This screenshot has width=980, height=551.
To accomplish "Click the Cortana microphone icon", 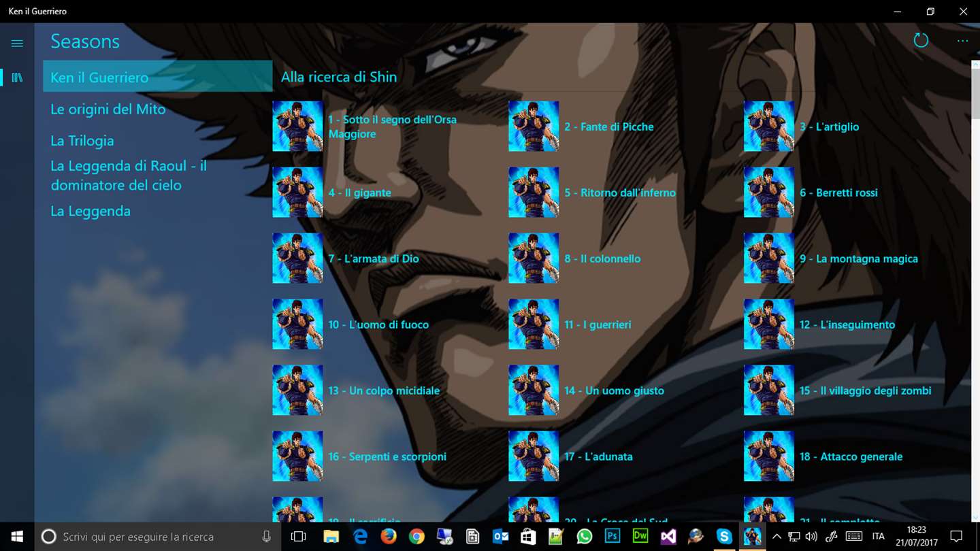I will click(267, 537).
